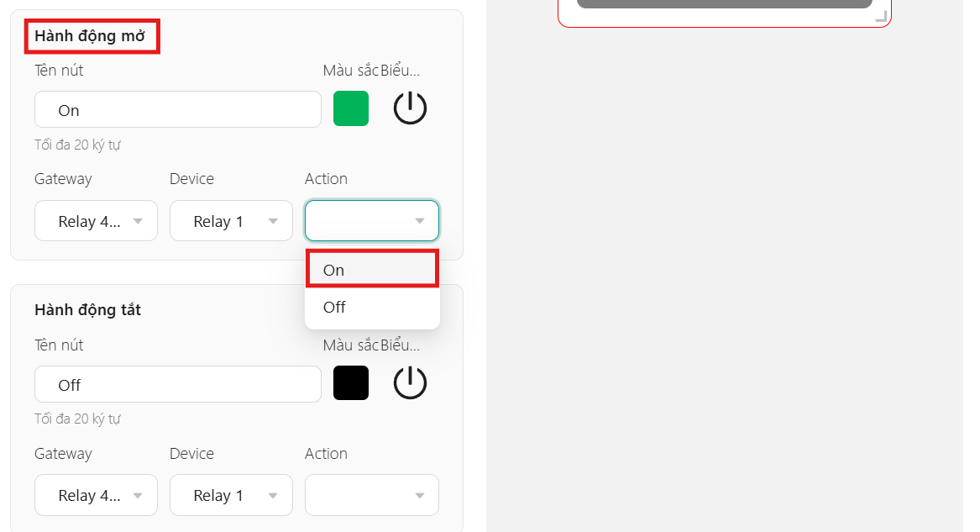The width and height of the screenshot is (980, 532).
Task: Open the empty Action dropdown in off action
Action: (x=372, y=495)
